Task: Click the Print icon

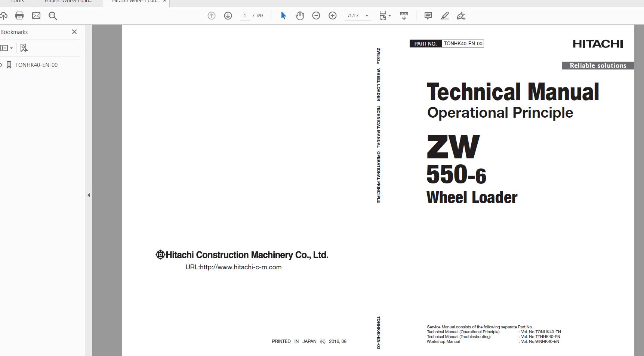Action: (x=19, y=16)
